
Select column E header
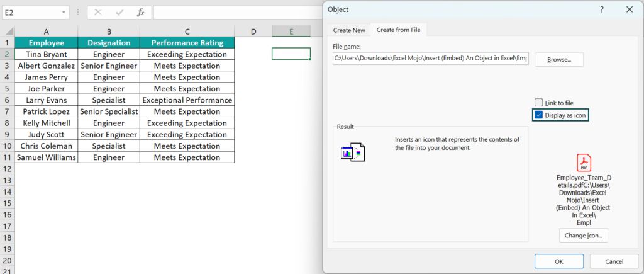pos(291,31)
